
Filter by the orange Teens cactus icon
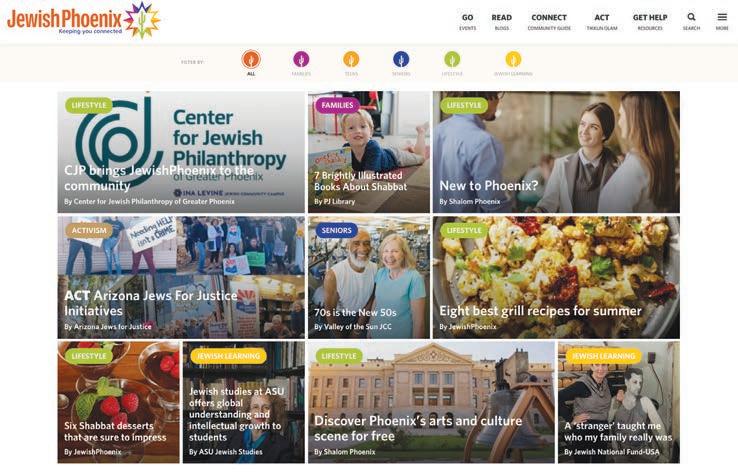(x=351, y=60)
